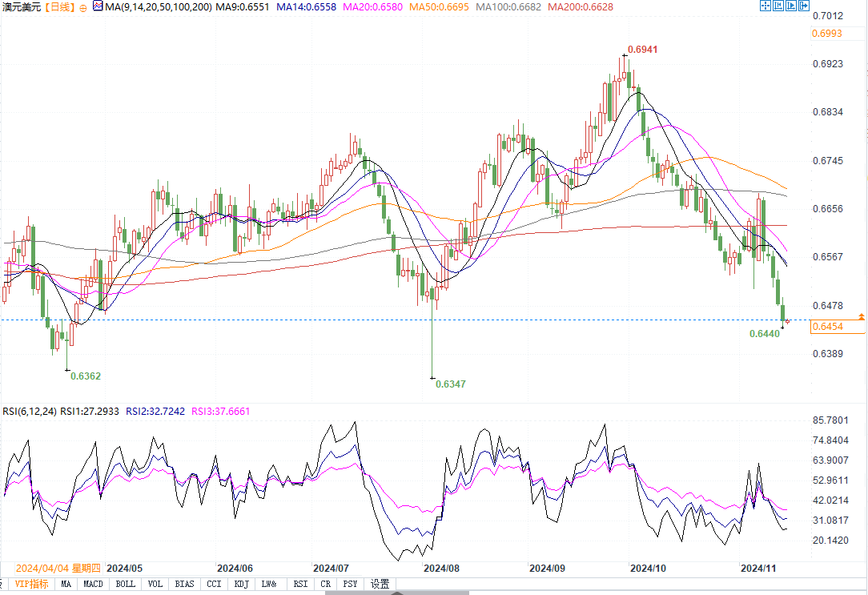Click the MA14:0.6558 value
The width and height of the screenshot is (868, 595).
point(306,7)
